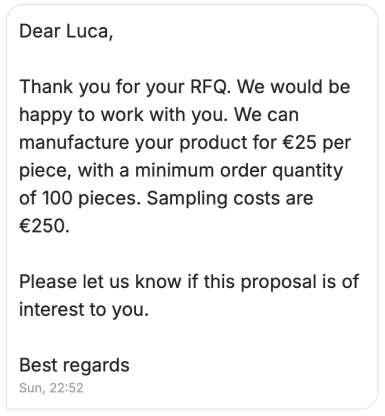Click the 'Thank you for your' opening text
Screen dimensions: 385x416
pos(102,87)
